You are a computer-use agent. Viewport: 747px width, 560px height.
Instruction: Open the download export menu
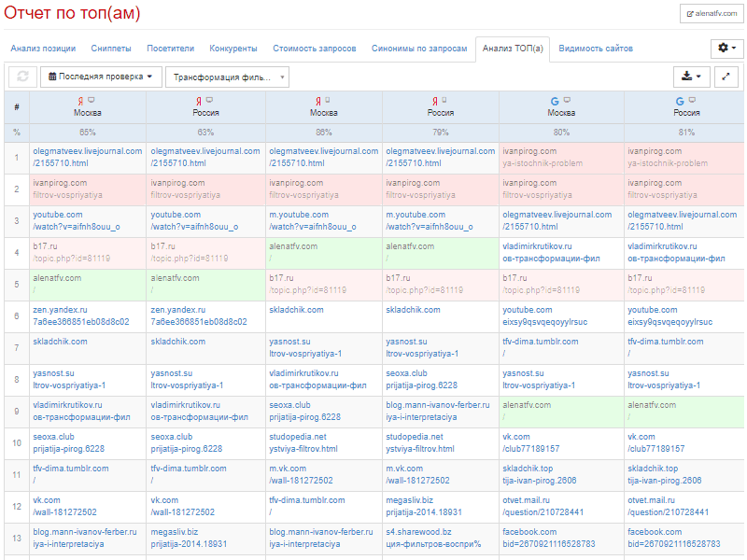click(691, 77)
